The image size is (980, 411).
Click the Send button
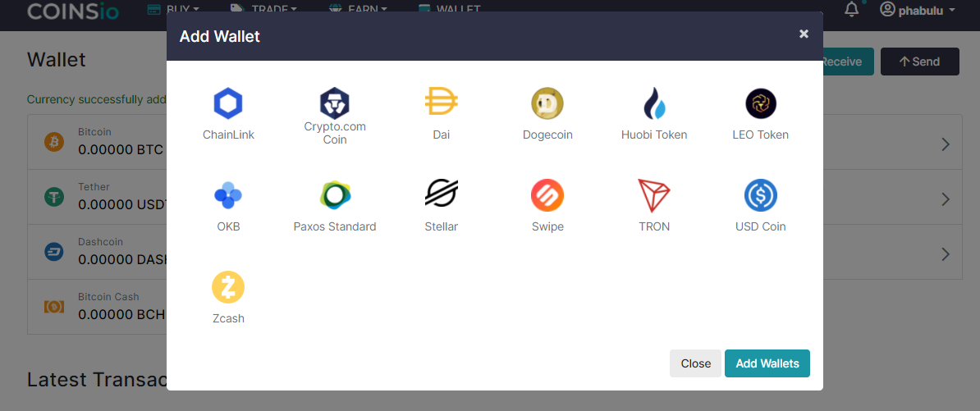pos(919,62)
